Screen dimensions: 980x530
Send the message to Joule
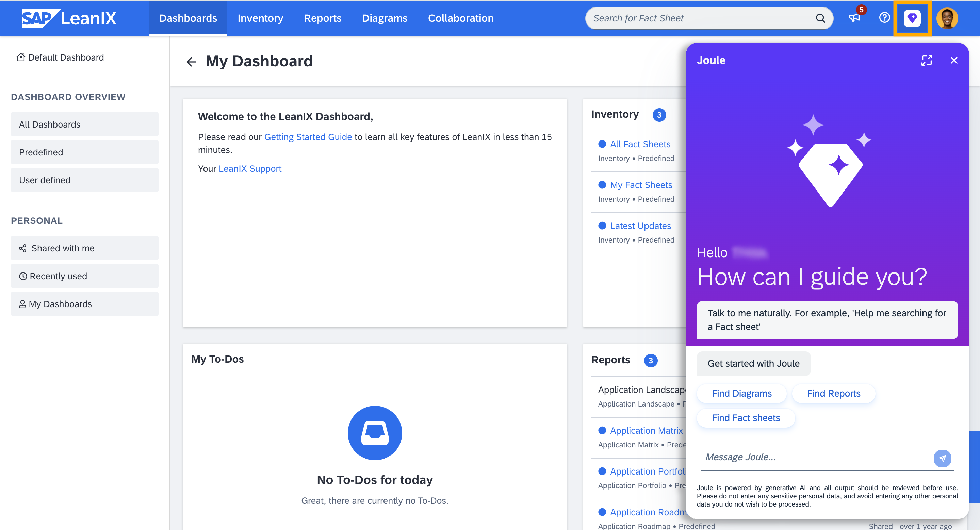[x=942, y=458]
